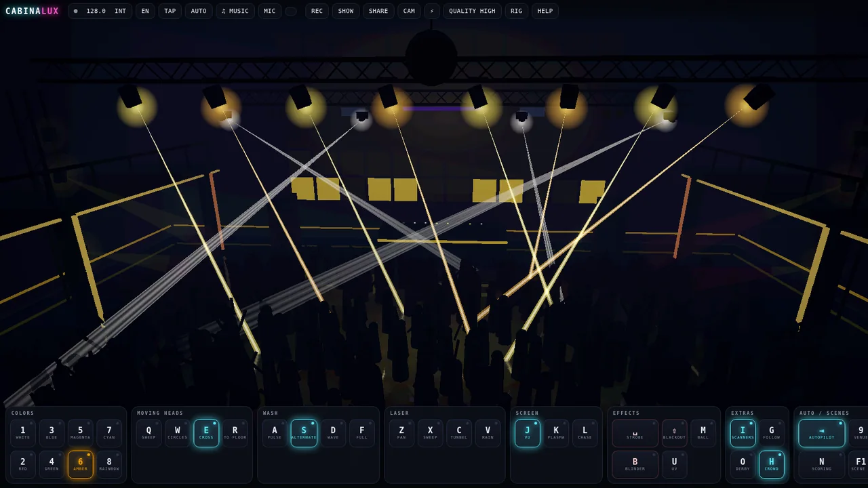Click the Venue key 9
Image resolution: width=868 pixels, height=488 pixels.
[859, 433]
